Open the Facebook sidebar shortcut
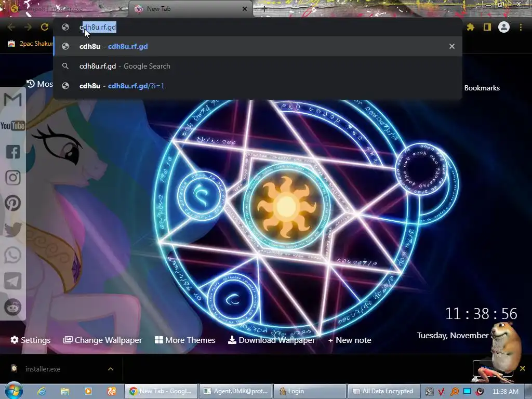 click(x=13, y=152)
